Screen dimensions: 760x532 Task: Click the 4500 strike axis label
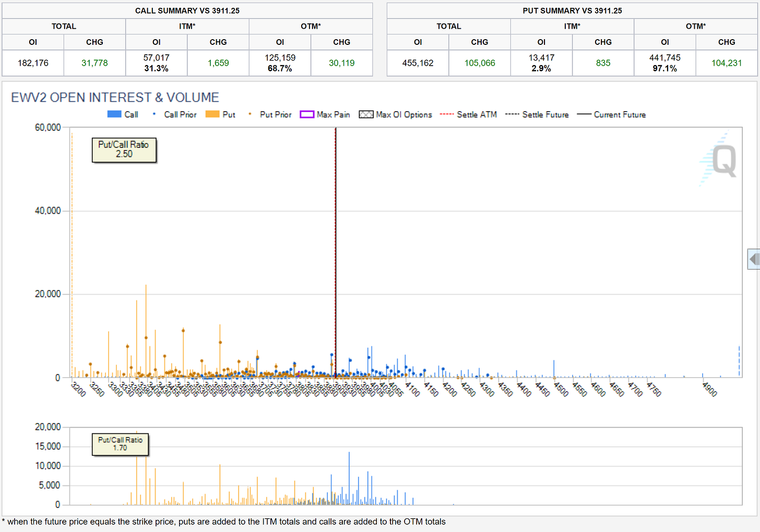(x=561, y=389)
